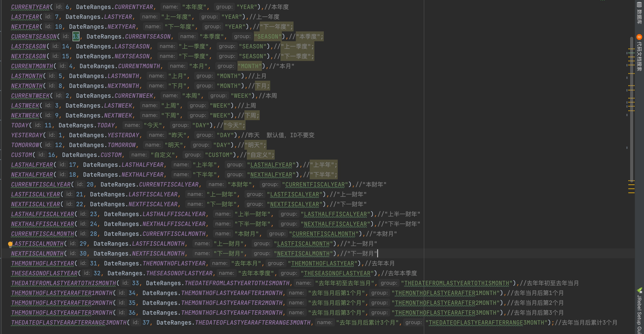Click the NEXTFISCALYEAR enum constant at line start

coord(35,204)
